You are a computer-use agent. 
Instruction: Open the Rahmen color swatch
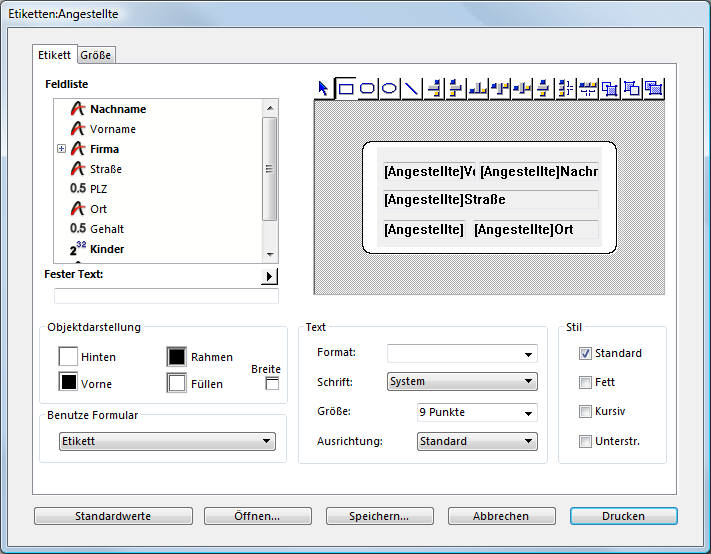[x=176, y=356]
